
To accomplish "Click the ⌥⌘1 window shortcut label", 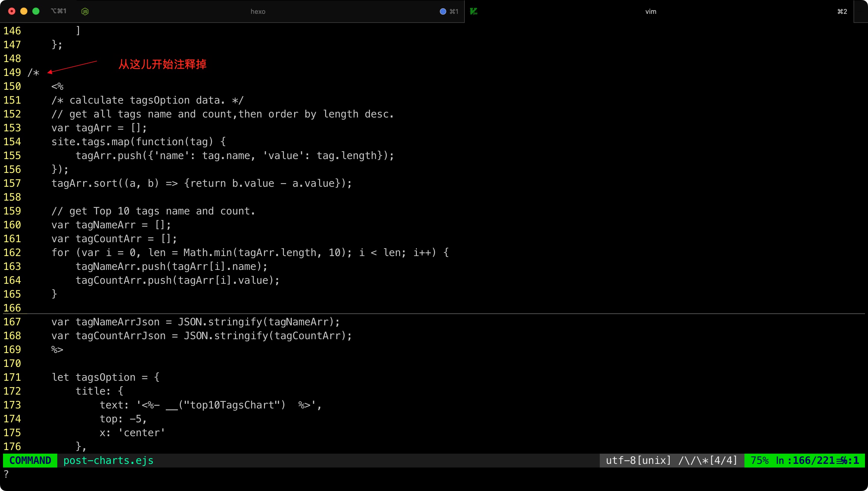I will 58,11.
